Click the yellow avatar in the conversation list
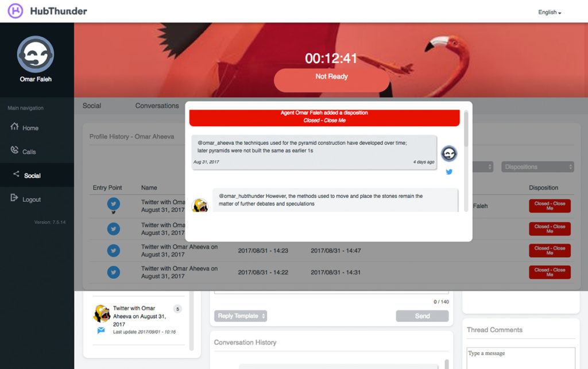The width and height of the screenshot is (588, 369). 102,313
